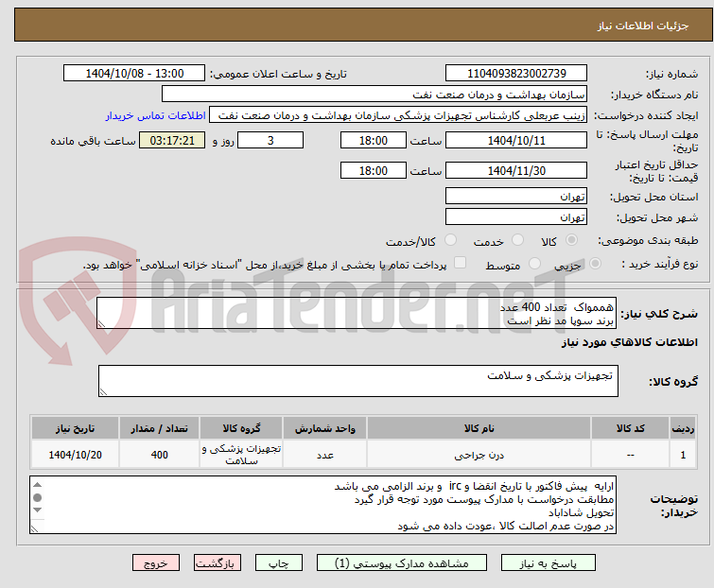Click the resize grip of شرح کلی نیاز box
714x588 pixels.
tap(101, 324)
